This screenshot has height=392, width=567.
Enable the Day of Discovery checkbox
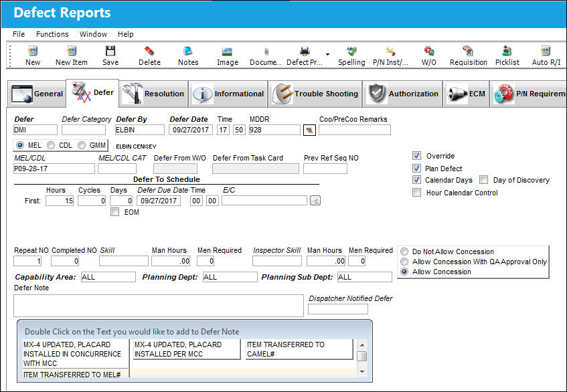tap(483, 180)
